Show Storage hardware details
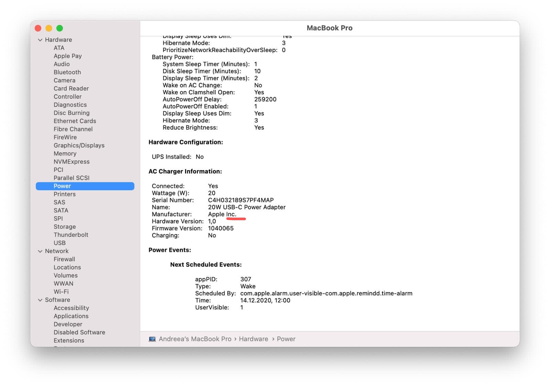 click(65, 227)
